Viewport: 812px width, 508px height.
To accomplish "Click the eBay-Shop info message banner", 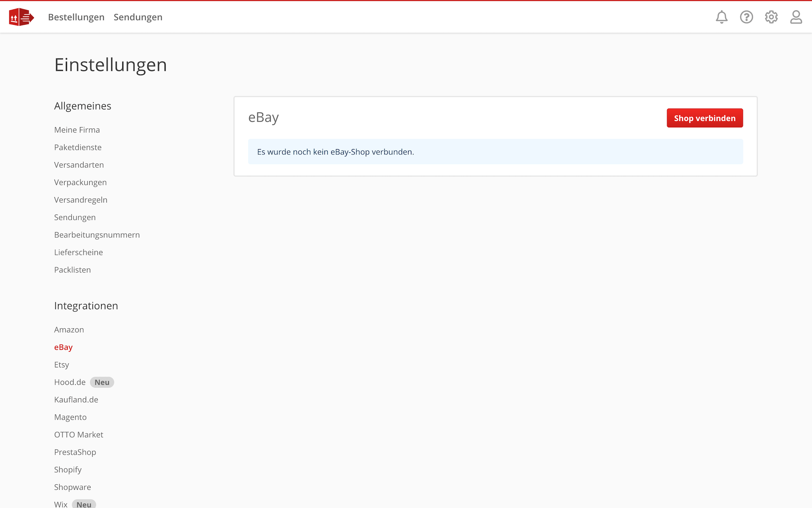I will pyautogui.click(x=495, y=152).
